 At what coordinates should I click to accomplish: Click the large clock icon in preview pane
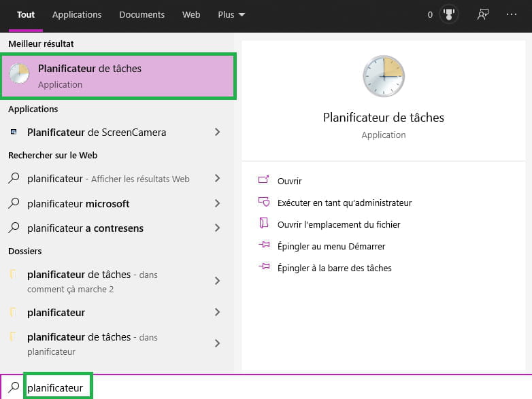pyautogui.click(x=384, y=76)
